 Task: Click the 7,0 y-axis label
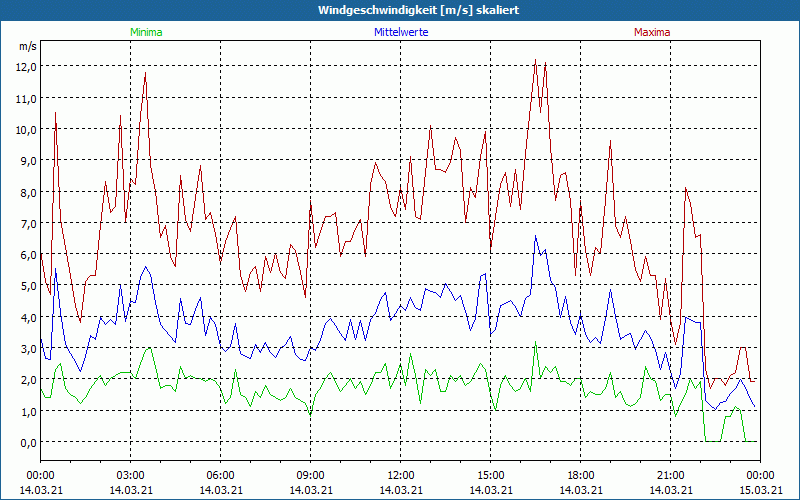pyautogui.click(x=30, y=223)
